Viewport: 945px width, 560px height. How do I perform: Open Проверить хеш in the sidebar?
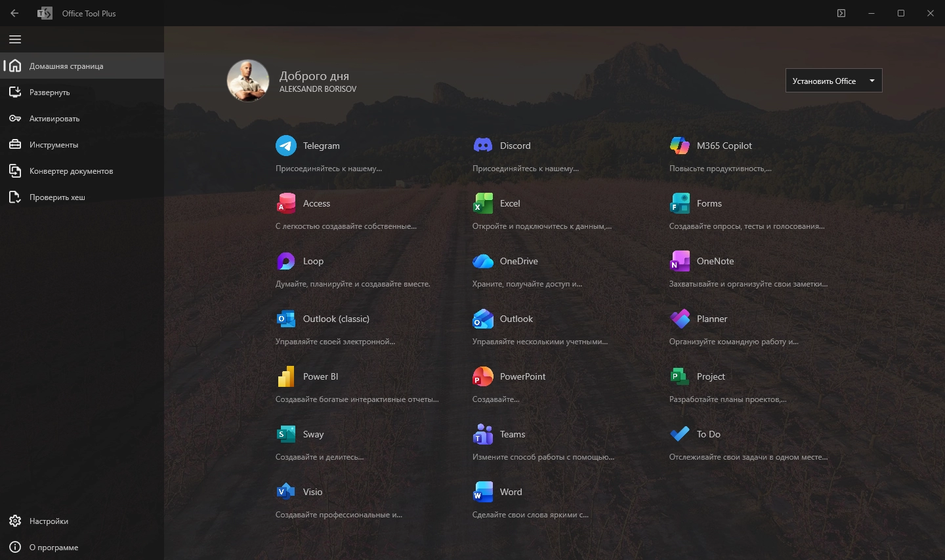click(x=82, y=197)
